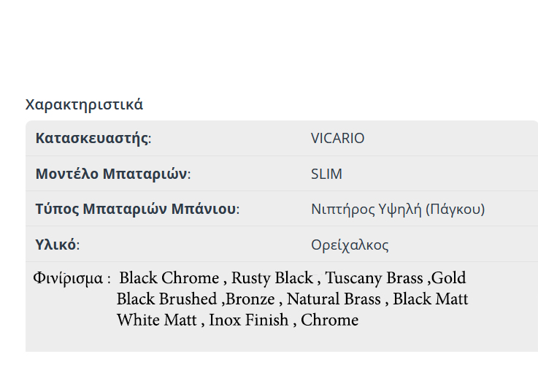Select the SLIM model value
The image size is (538, 392).
[x=326, y=174]
